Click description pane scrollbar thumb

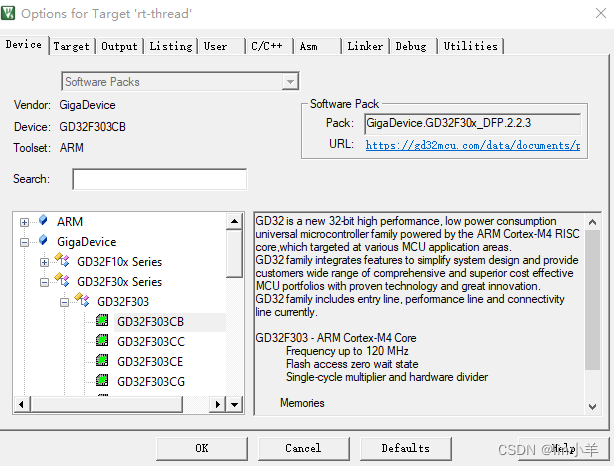point(592,300)
